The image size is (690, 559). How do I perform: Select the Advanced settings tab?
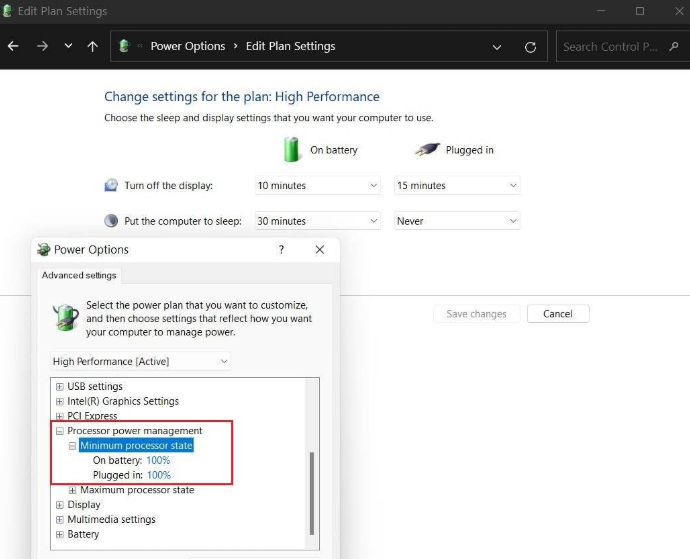79,276
